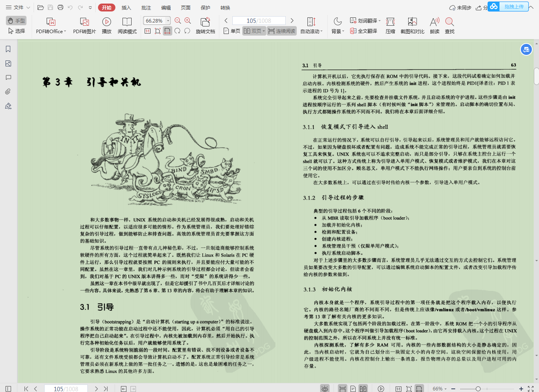Click 拖拽上传 upload button
The image size is (539, 392).
[x=508, y=7]
